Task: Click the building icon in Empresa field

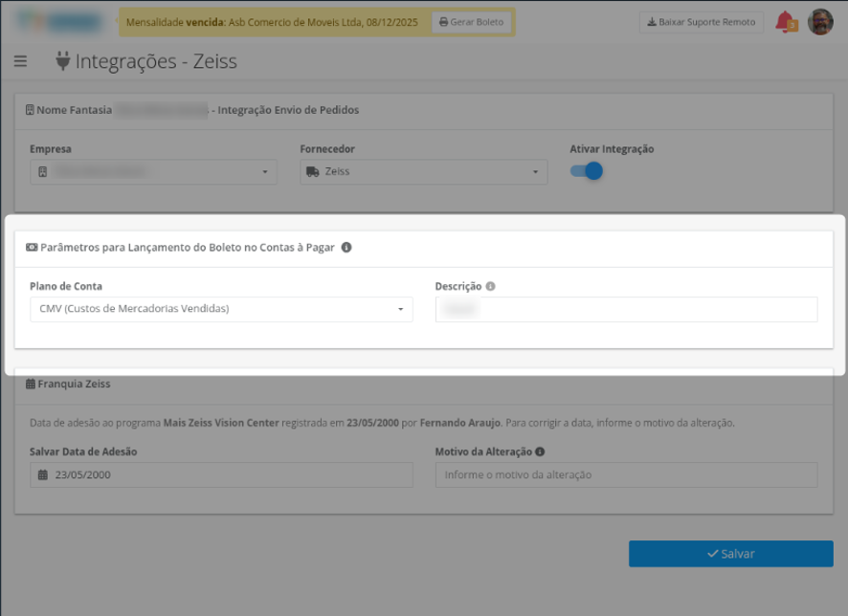Action: [x=43, y=172]
